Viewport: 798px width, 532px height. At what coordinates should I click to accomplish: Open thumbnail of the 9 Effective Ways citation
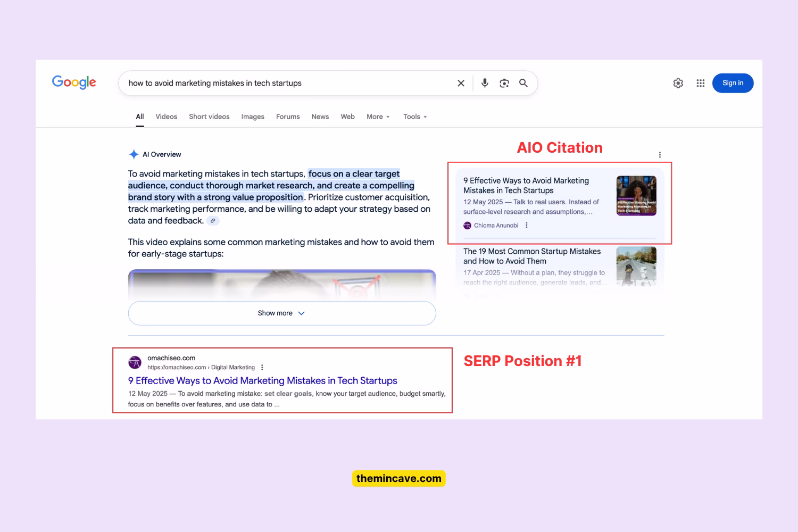coord(636,196)
